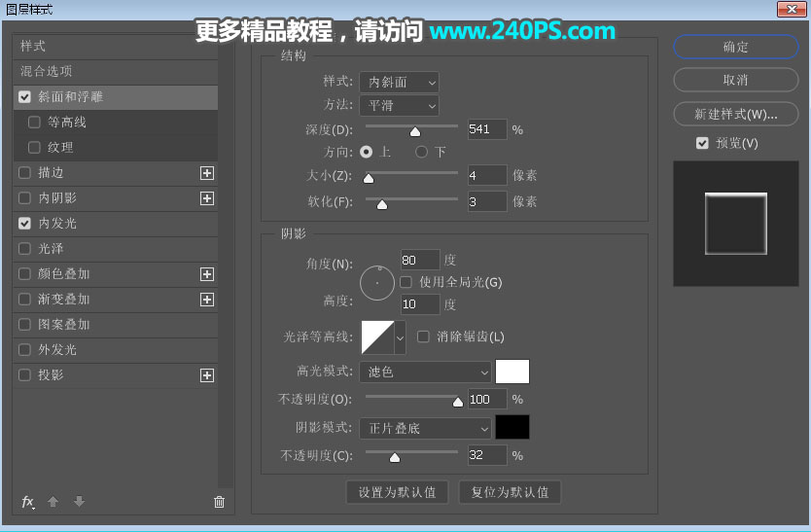
Task: Select 斜面和浮雕 effect label
Action: pos(70,97)
